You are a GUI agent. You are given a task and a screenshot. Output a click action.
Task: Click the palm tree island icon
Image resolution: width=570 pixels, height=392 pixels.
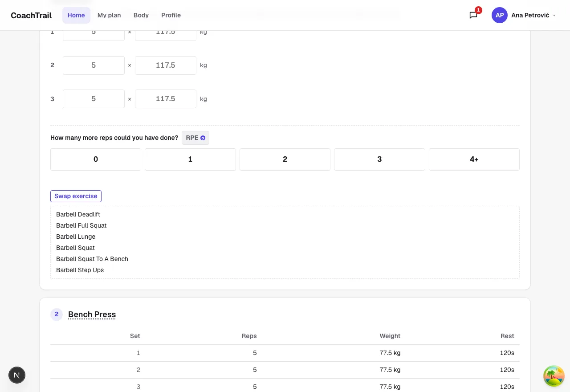tap(554, 376)
